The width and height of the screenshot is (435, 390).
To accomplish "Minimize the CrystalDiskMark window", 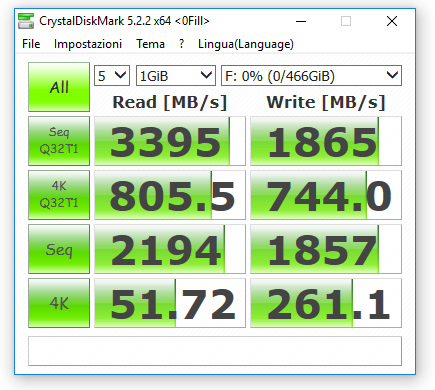I will pyautogui.click(x=301, y=21).
